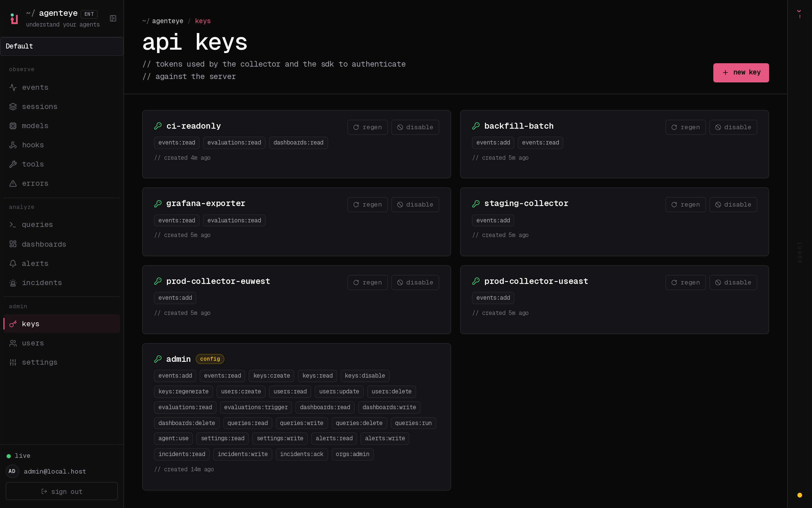Disable the staging-collector key
Screen dimensions: 812x508
tap(733, 205)
